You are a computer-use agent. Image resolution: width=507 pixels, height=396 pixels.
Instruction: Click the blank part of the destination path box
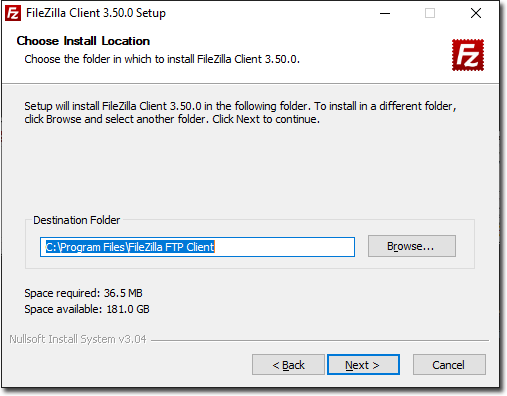pos(284,247)
